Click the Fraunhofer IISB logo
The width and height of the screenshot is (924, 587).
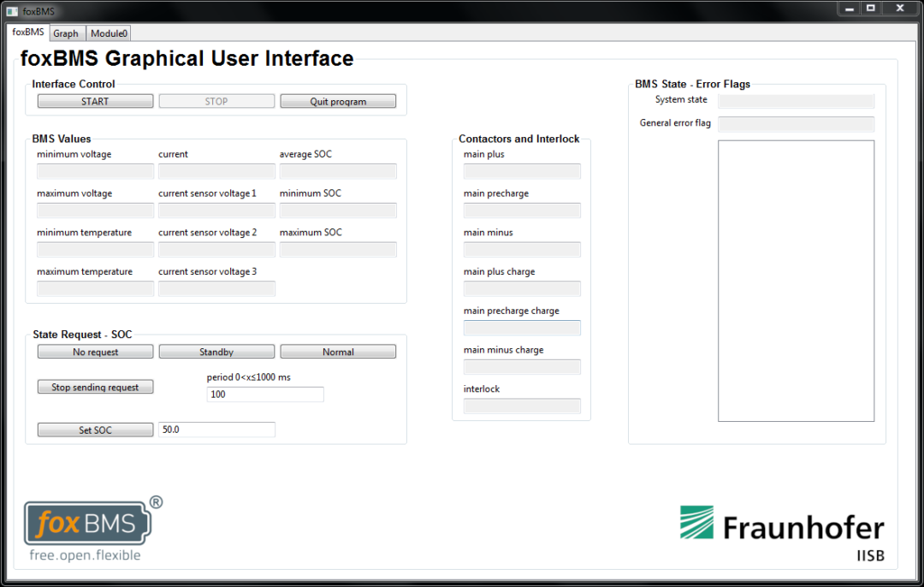[x=783, y=526]
